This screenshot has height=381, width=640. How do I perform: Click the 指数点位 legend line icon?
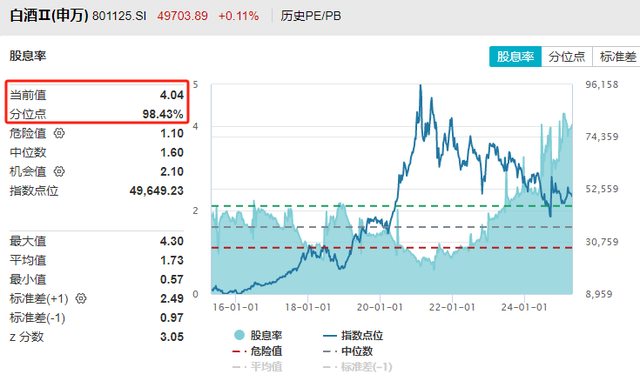click(330, 336)
